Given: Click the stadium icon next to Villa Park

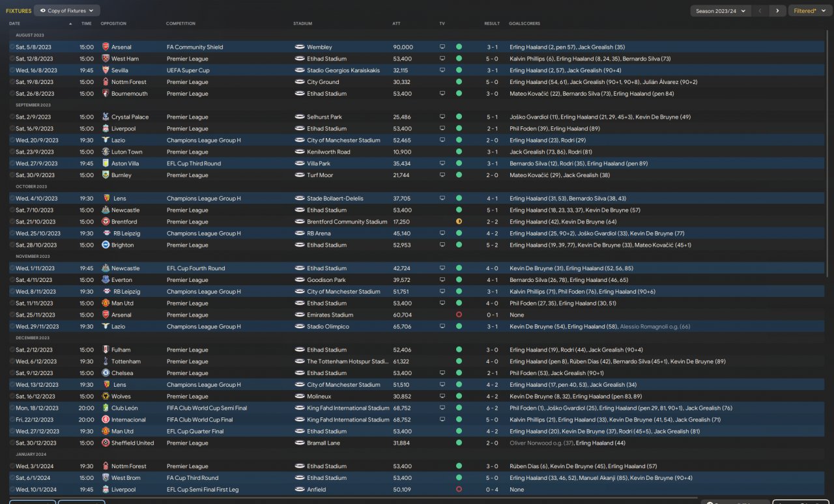Looking at the screenshot, I should [300, 163].
